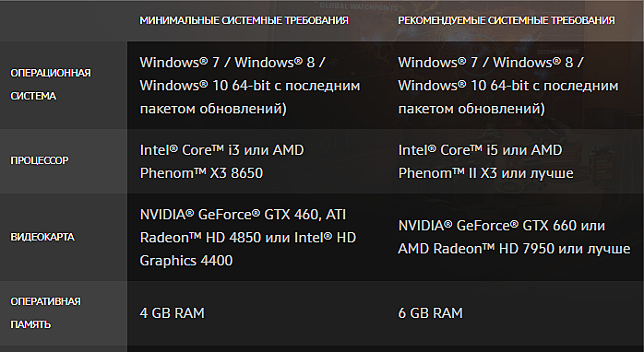Screen dimensions: 644x352
Task: Click the Минимальные системные требования column header
Action: coord(244,20)
